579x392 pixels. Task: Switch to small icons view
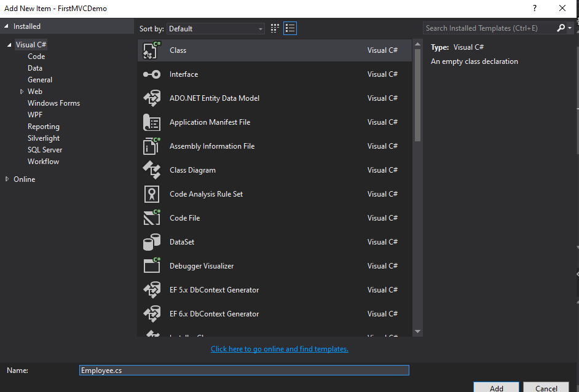click(x=275, y=28)
